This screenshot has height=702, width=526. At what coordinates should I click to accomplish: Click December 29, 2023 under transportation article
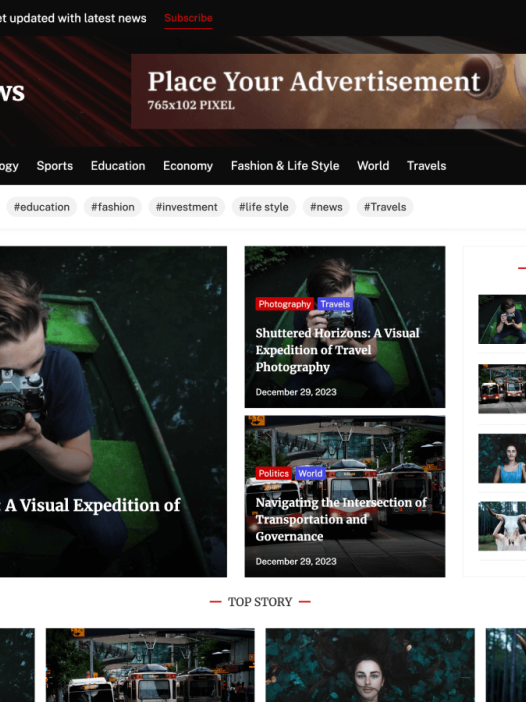pos(296,561)
